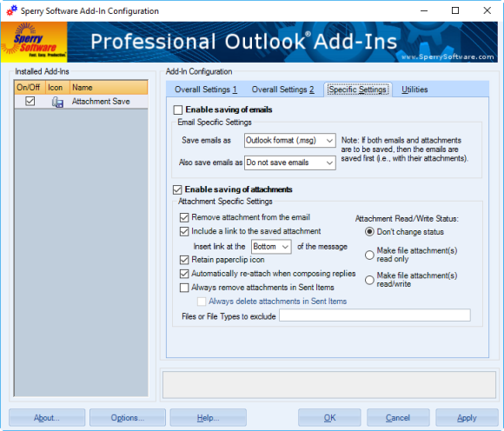Enable saving of emails checkbox

178,109
